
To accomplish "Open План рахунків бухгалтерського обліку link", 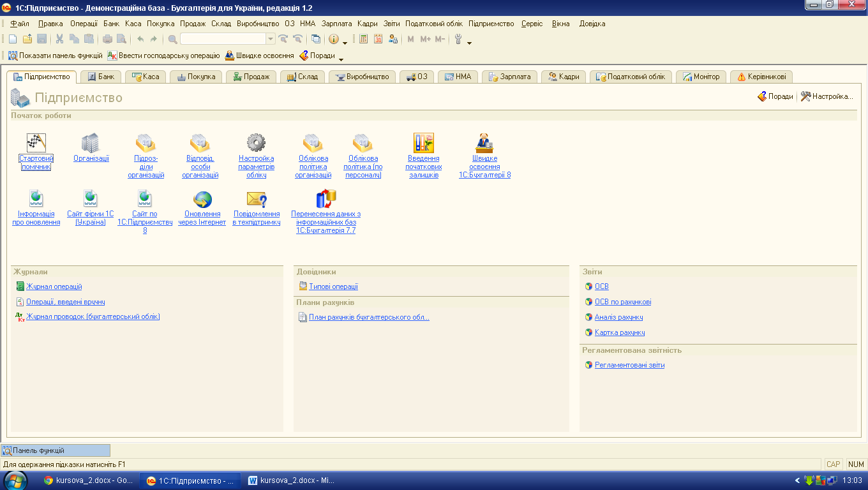I will (369, 317).
